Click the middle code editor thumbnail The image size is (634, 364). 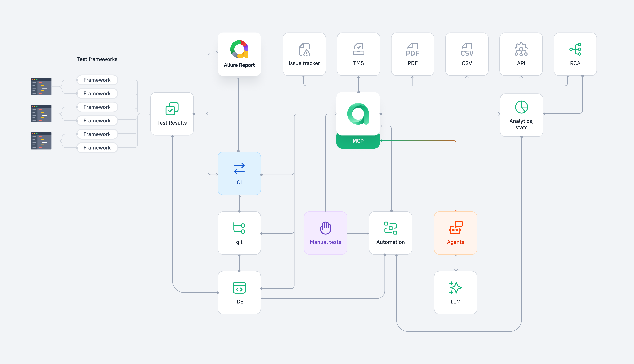pos(41,113)
